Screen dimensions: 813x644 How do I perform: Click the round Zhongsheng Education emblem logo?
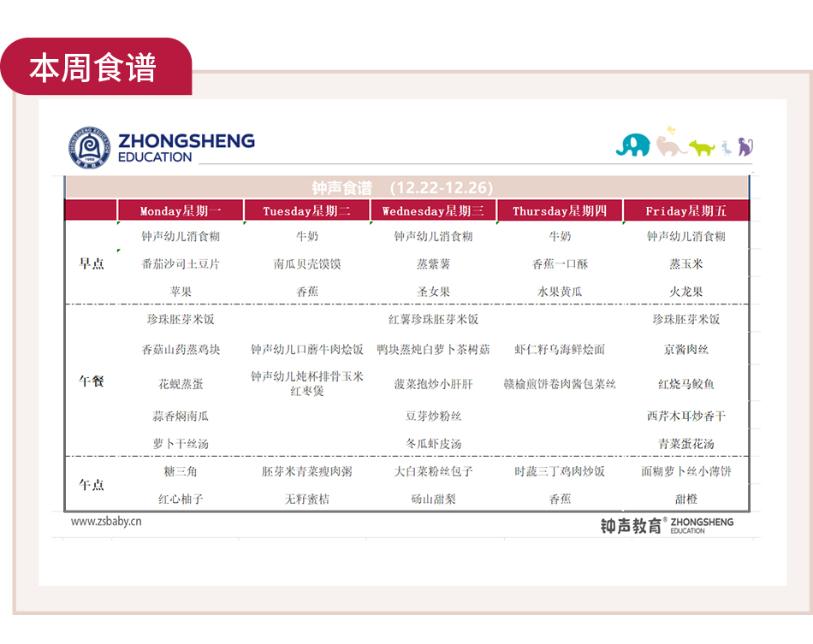tap(90, 147)
